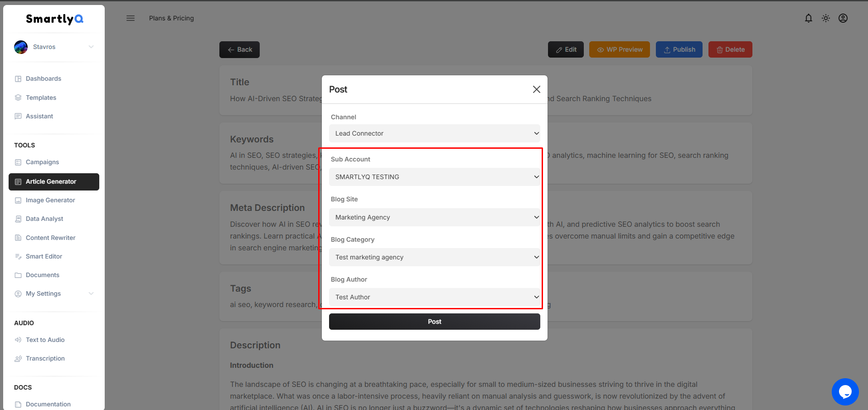The image size is (868, 410).
Task: Click the Transcription icon
Action: click(18, 359)
